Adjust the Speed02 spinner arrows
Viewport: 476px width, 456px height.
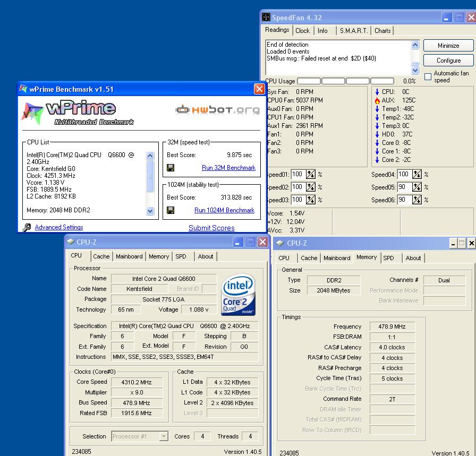tap(311, 187)
